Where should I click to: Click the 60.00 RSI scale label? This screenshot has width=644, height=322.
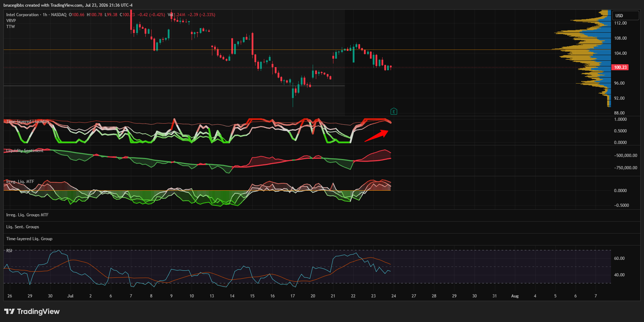[619, 258]
